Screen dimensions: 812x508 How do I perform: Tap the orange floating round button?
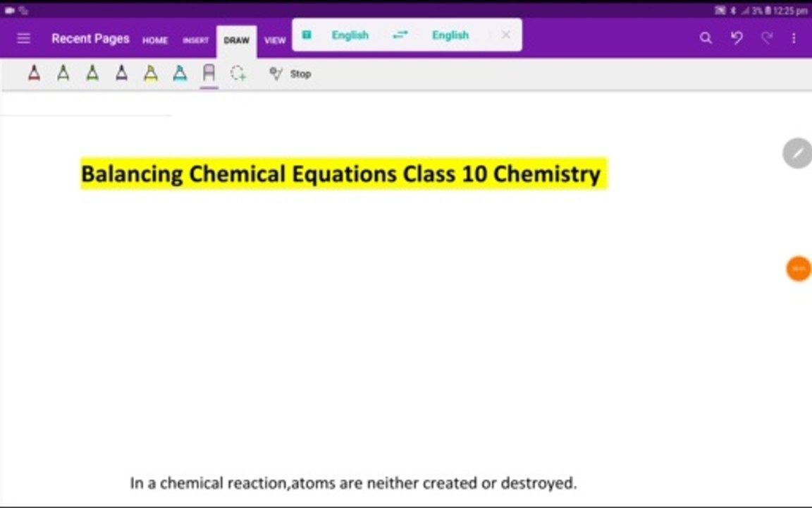pyautogui.click(x=799, y=269)
